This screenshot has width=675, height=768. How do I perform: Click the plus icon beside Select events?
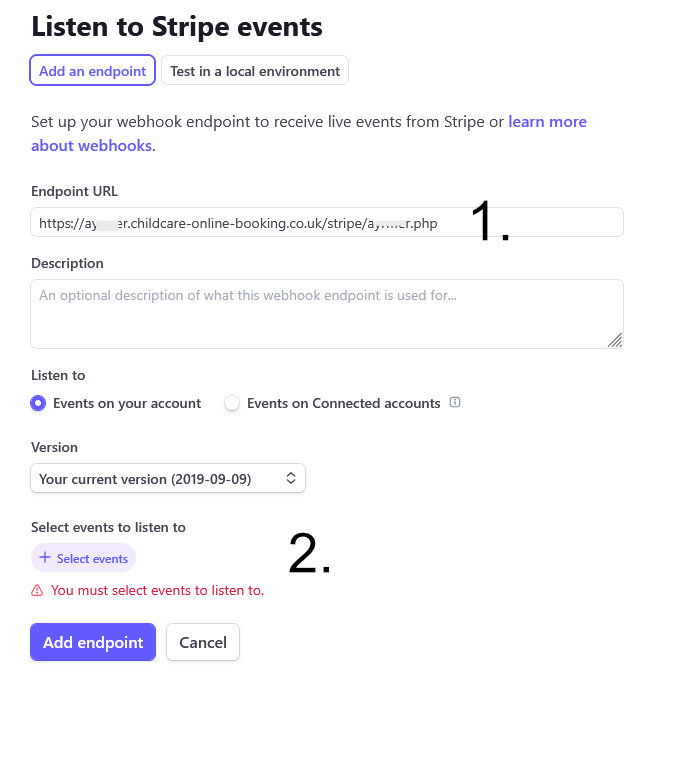pyautogui.click(x=45, y=558)
